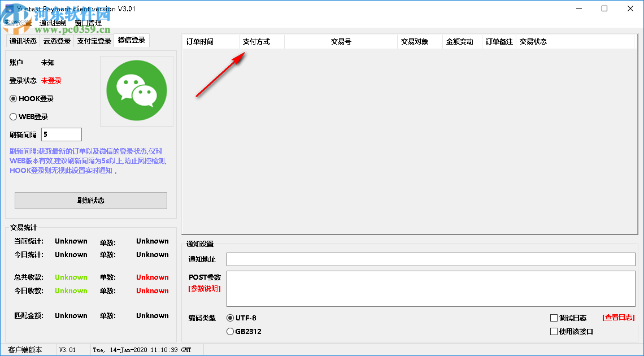Select the HOOK登录 radio button

point(12,98)
